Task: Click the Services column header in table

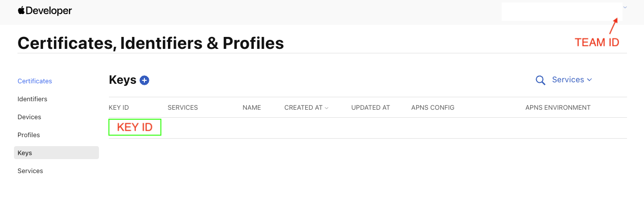Action: coord(183,108)
